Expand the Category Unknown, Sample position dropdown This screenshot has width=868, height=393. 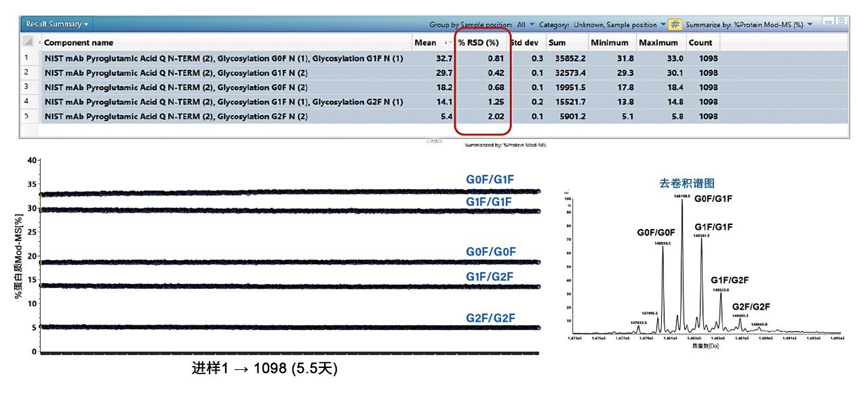pos(663,24)
